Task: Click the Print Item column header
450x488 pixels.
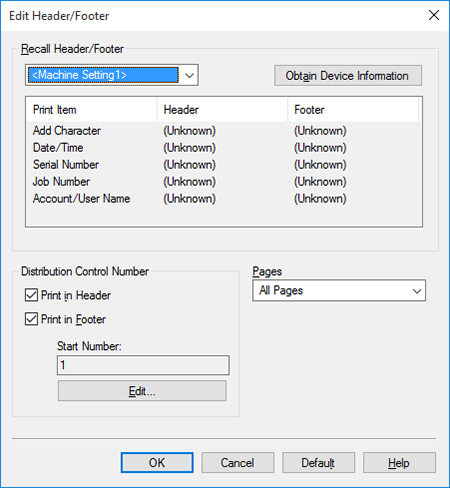Action: 92,110
